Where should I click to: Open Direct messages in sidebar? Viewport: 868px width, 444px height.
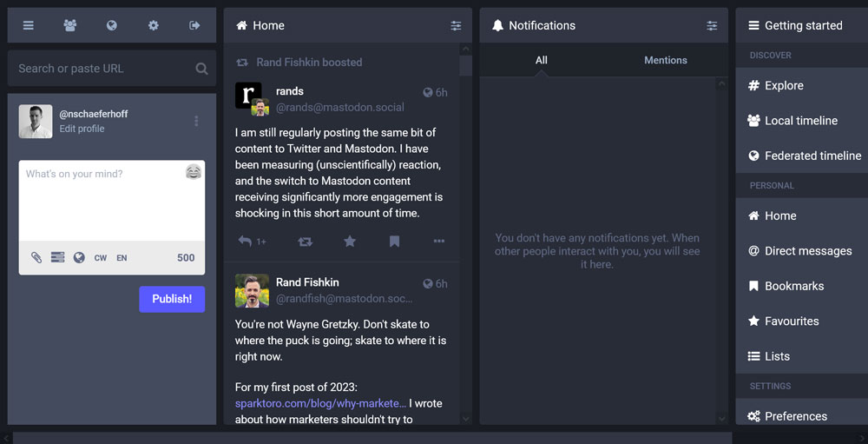click(x=807, y=251)
